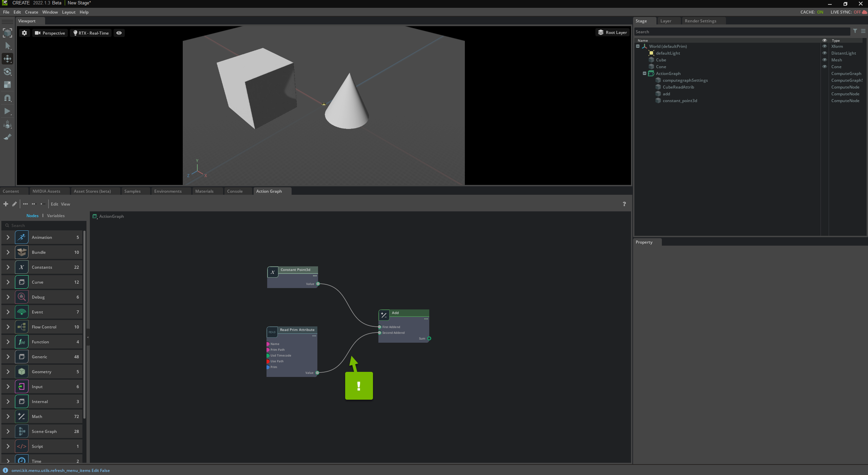Switch to the Render Settings tab

pos(701,21)
